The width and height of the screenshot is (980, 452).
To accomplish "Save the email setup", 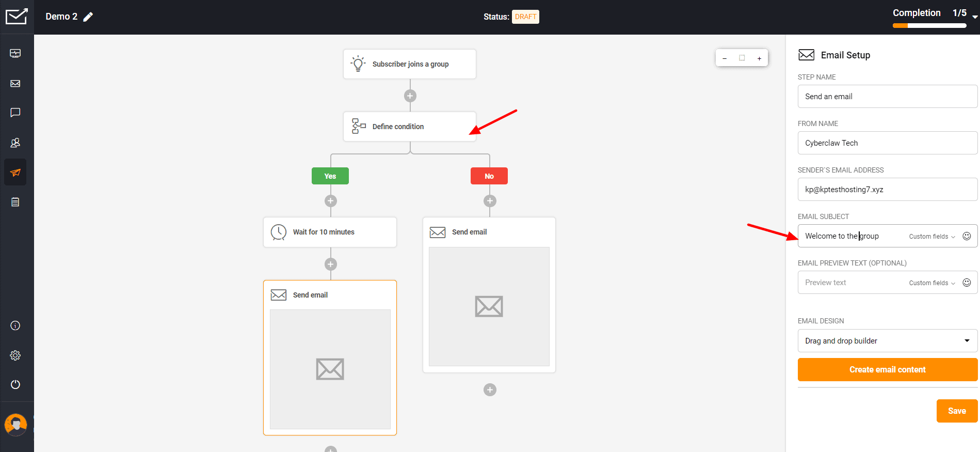I will coord(956,411).
